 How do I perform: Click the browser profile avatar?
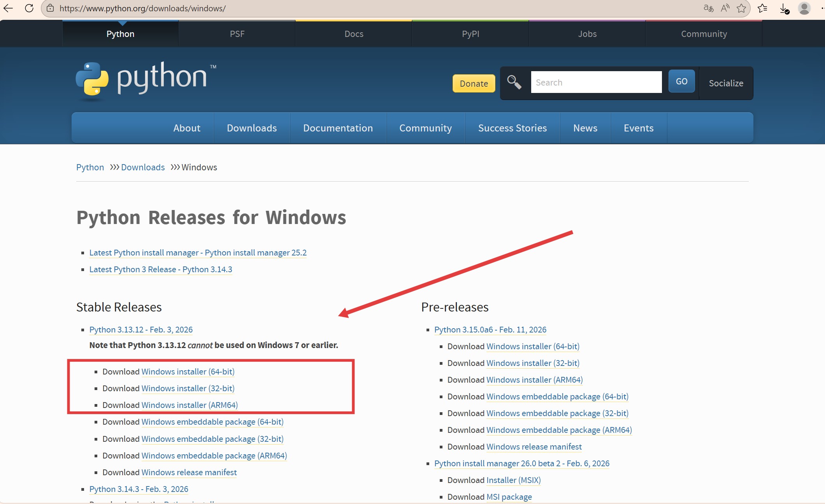point(804,8)
